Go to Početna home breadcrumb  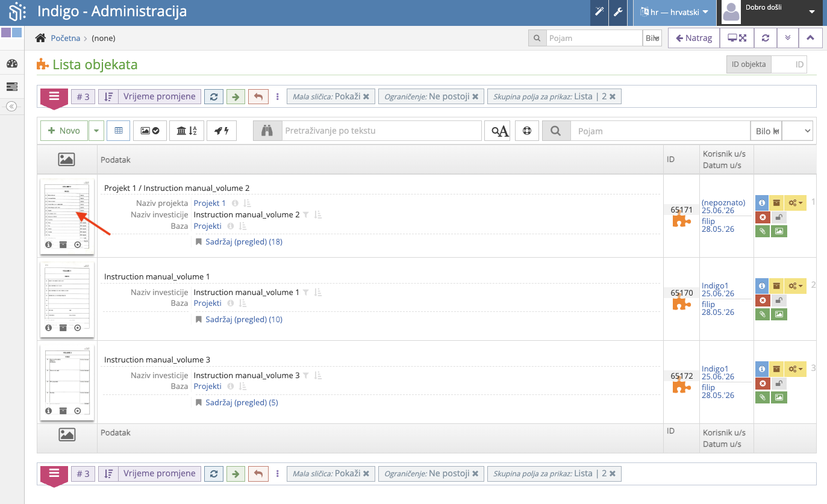65,38
